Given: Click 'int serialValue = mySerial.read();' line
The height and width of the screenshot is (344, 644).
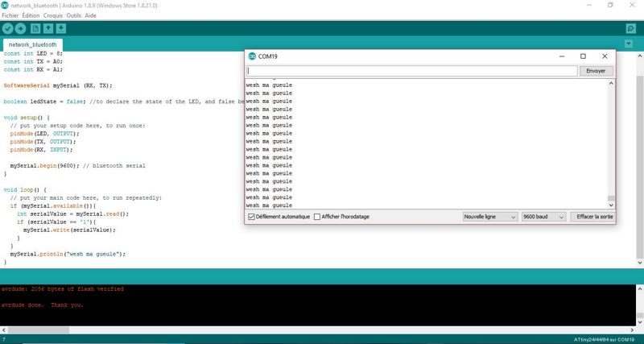Looking at the screenshot, I should tap(72, 213).
